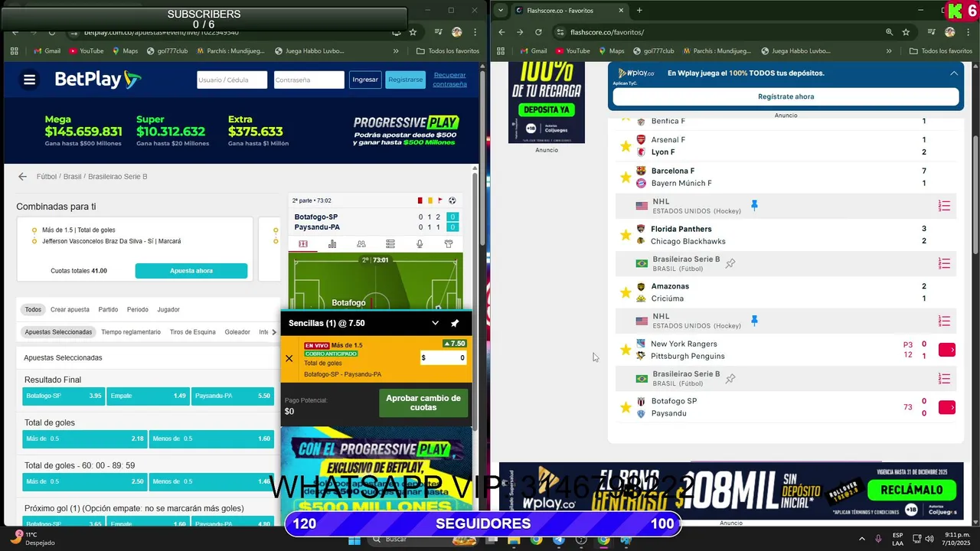Open tab search dropdown in Flashscore window
Image resolution: width=980 pixels, height=551 pixels.
[x=501, y=10]
